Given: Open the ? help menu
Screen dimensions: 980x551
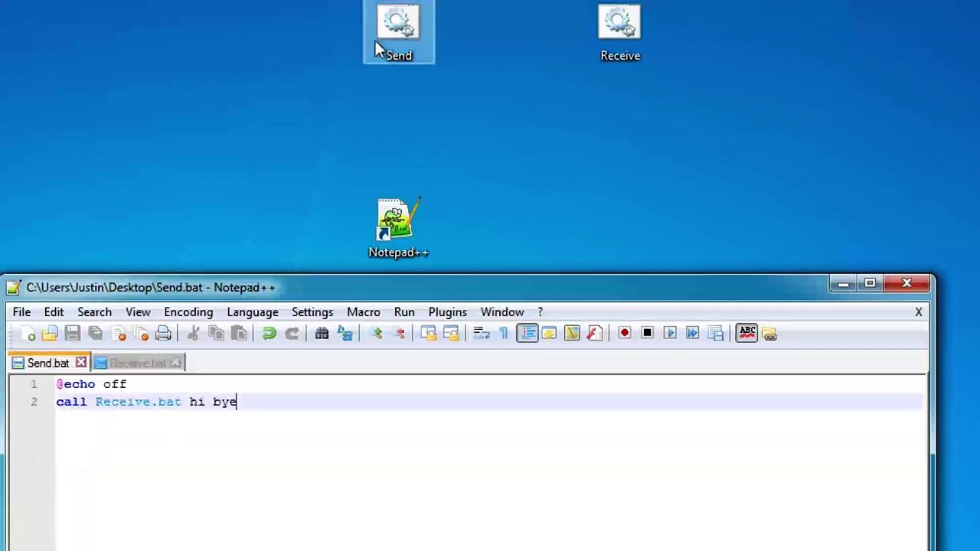Looking at the screenshot, I should point(540,312).
